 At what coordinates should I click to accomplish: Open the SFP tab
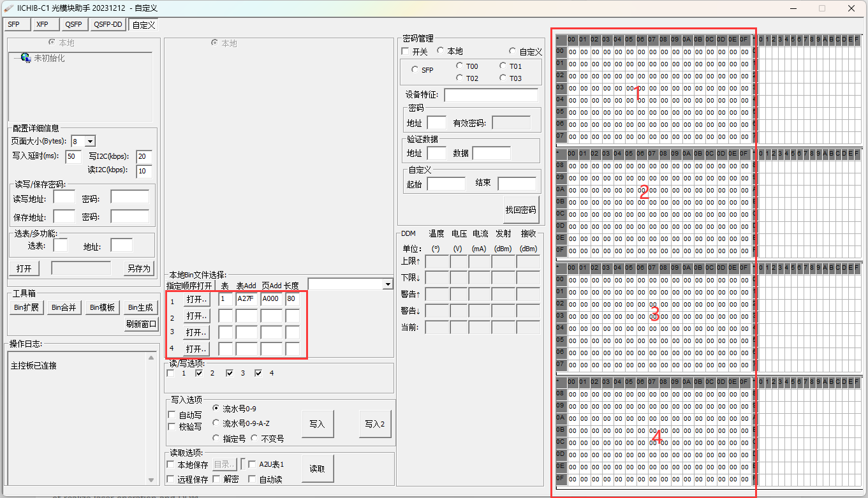17,24
